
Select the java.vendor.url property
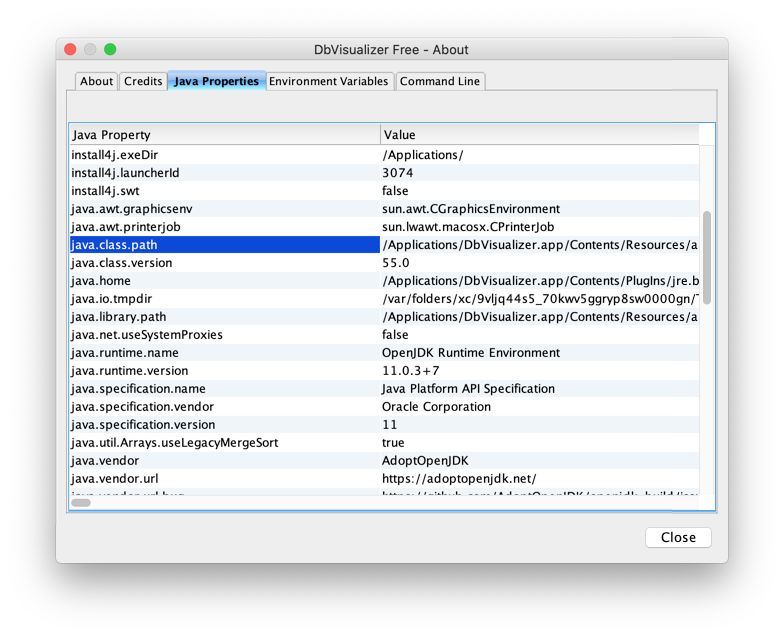click(224, 479)
